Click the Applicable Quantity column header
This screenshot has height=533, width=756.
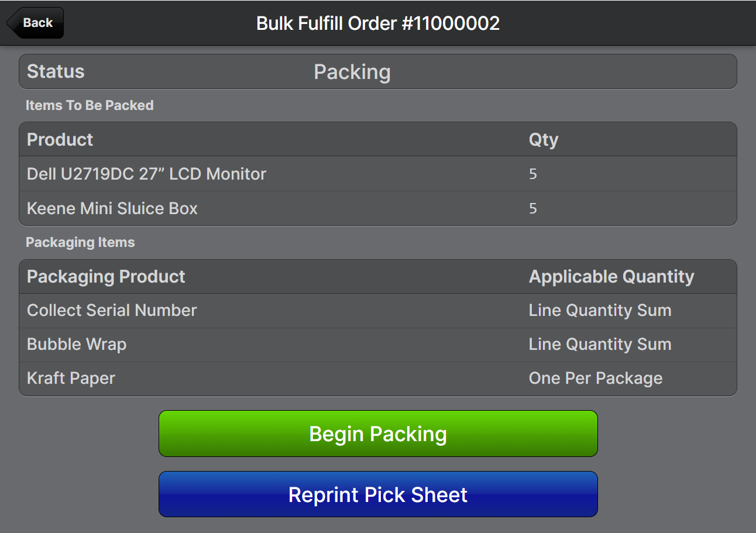tap(611, 276)
